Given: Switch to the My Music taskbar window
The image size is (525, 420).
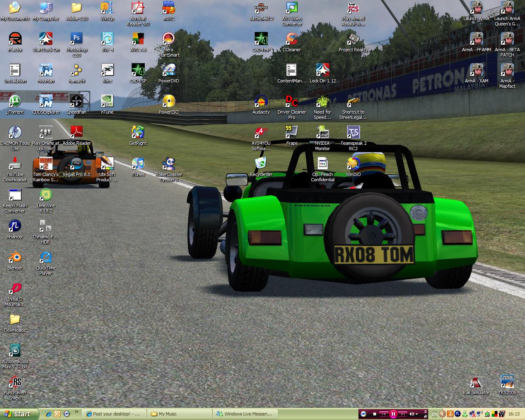Looking at the screenshot, I should pos(179,414).
